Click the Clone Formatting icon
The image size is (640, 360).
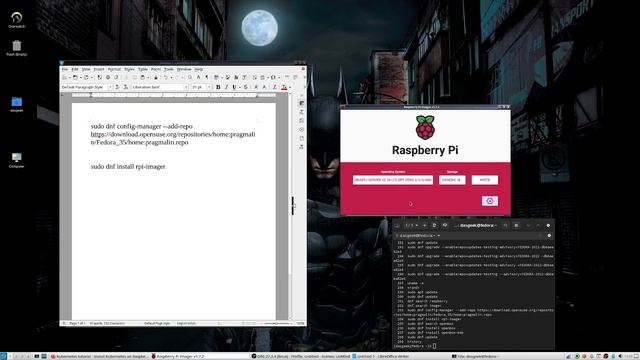[x=156, y=77]
